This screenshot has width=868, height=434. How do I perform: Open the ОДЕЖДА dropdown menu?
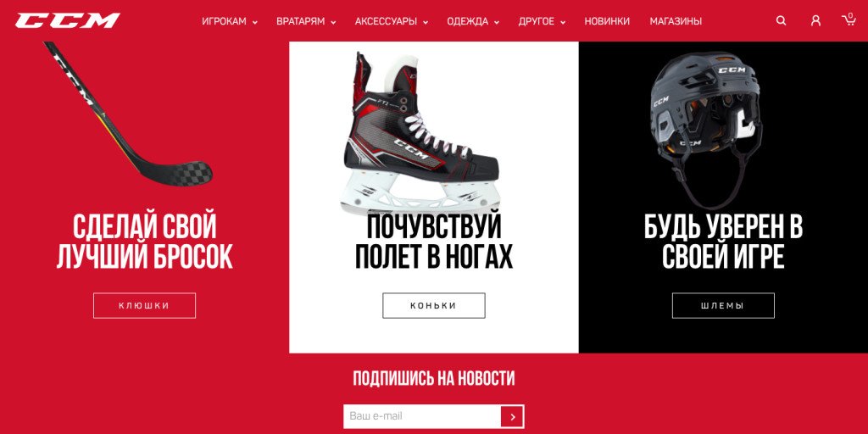(x=473, y=21)
